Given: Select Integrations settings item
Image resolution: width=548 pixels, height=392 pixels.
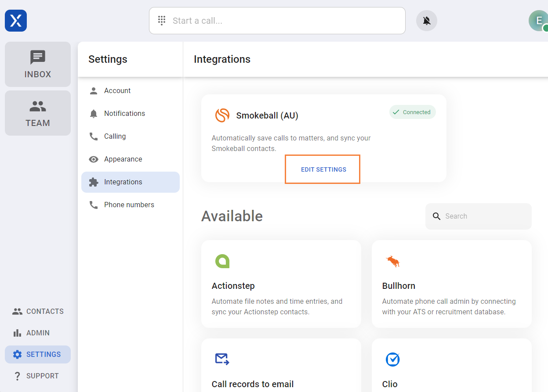Looking at the screenshot, I should click(131, 182).
